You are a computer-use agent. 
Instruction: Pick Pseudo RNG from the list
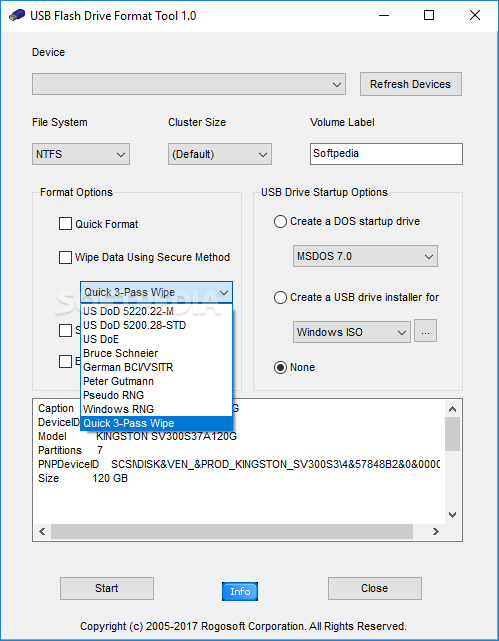(x=157, y=395)
